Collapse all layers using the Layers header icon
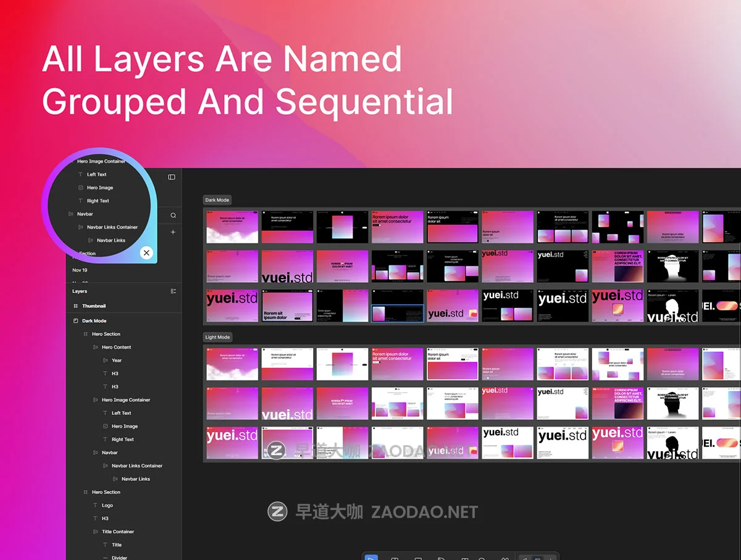This screenshot has height=560, width=741. click(x=173, y=291)
